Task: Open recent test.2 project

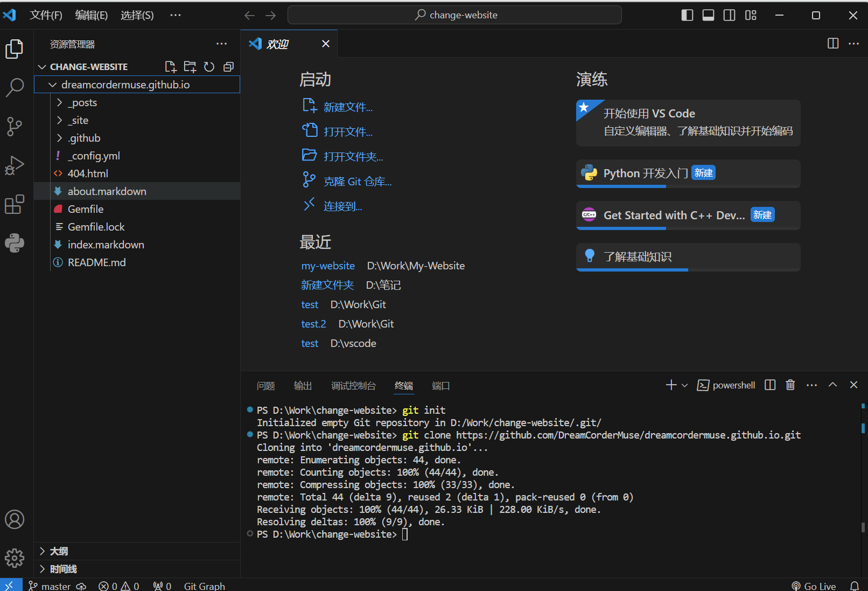Action: click(313, 324)
